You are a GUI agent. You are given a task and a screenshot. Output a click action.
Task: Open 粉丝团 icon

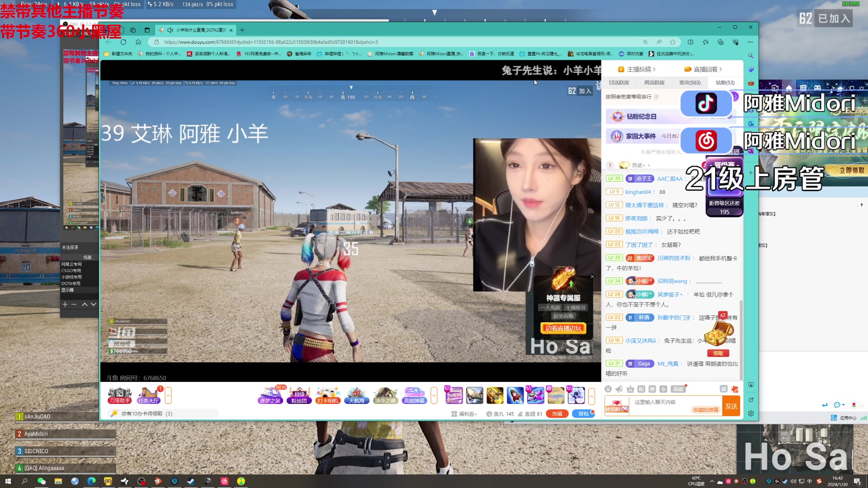[299, 395]
